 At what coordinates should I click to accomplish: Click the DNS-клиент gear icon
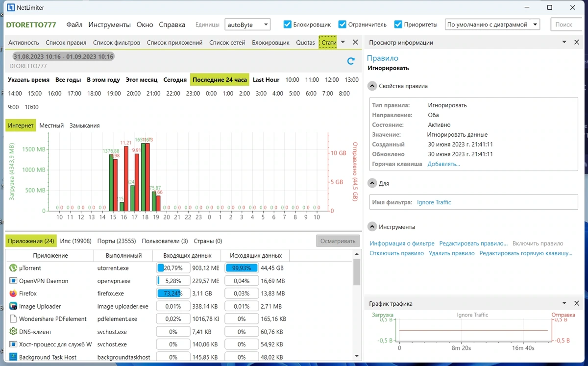point(13,332)
